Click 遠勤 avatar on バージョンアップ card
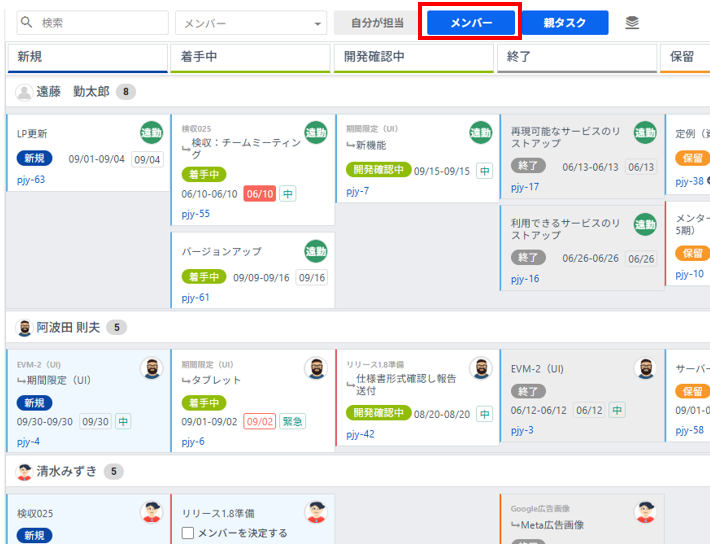 click(x=316, y=251)
